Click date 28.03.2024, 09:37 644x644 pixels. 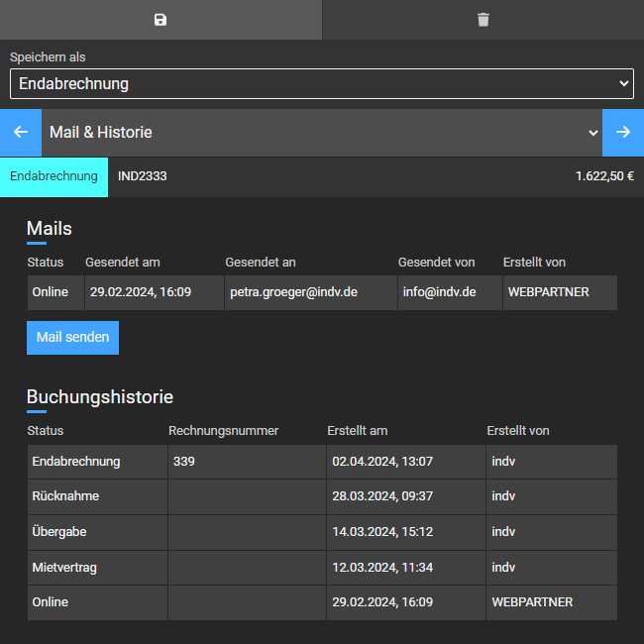coord(382,496)
